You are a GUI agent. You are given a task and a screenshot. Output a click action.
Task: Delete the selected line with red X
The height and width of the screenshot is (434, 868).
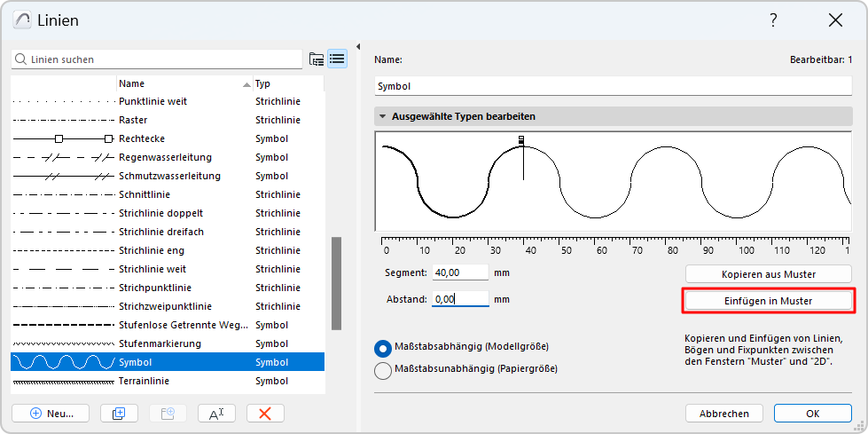[264, 413]
